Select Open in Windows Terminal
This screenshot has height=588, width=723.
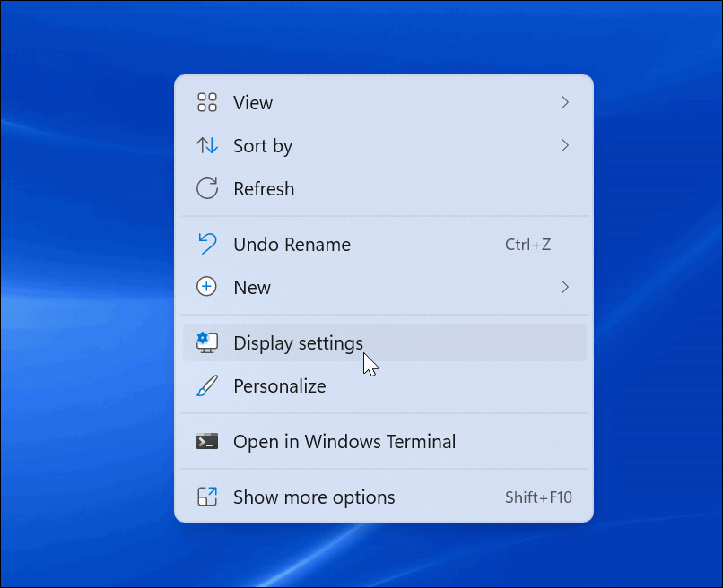click(384, 442)
